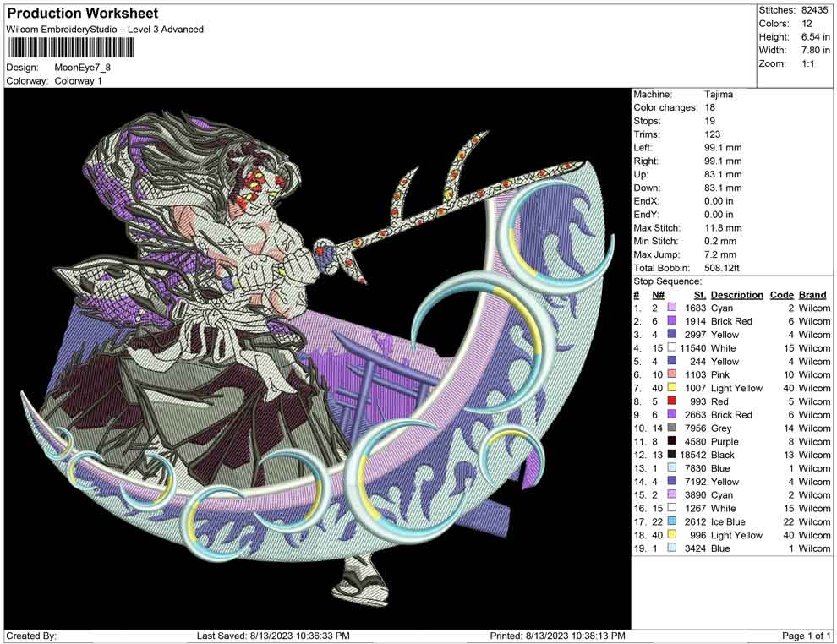
Task: Click the stitch count 3424 in row 19
Action: 696,548
